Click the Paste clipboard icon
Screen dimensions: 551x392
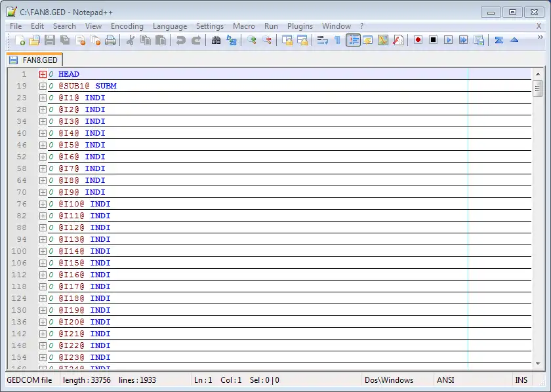coord(161,41)
